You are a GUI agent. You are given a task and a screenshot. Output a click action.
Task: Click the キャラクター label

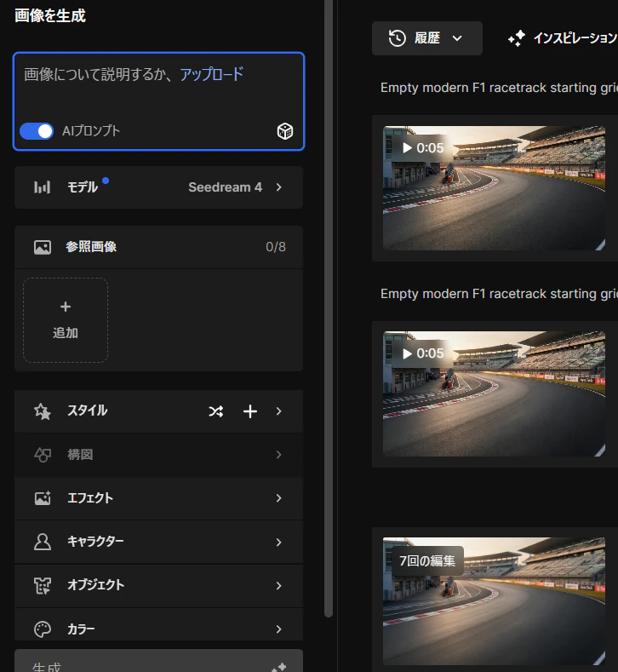click(95, 542)
